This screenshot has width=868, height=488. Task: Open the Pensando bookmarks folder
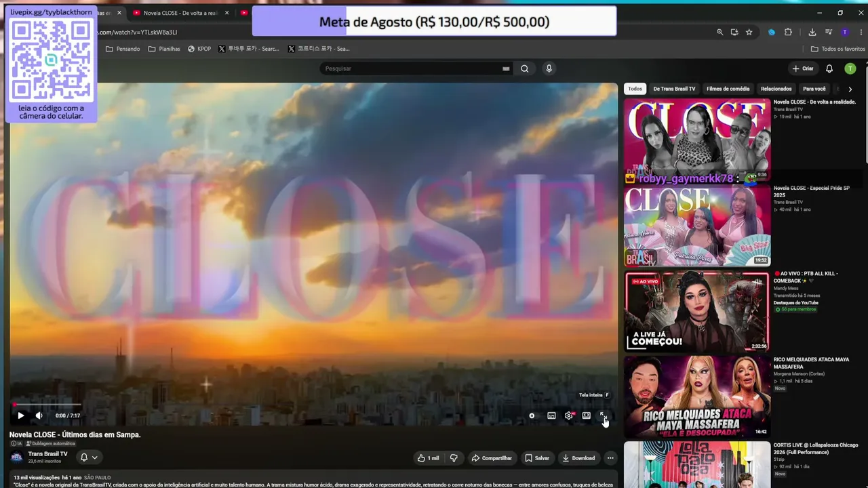(x=123, y=49)
